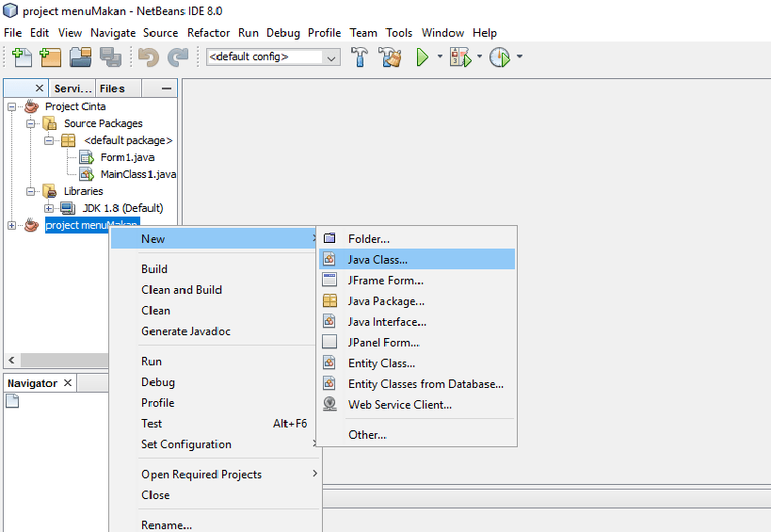
Task: Choose Entity Classes from Database...
Action: click(x=417, y=383)
